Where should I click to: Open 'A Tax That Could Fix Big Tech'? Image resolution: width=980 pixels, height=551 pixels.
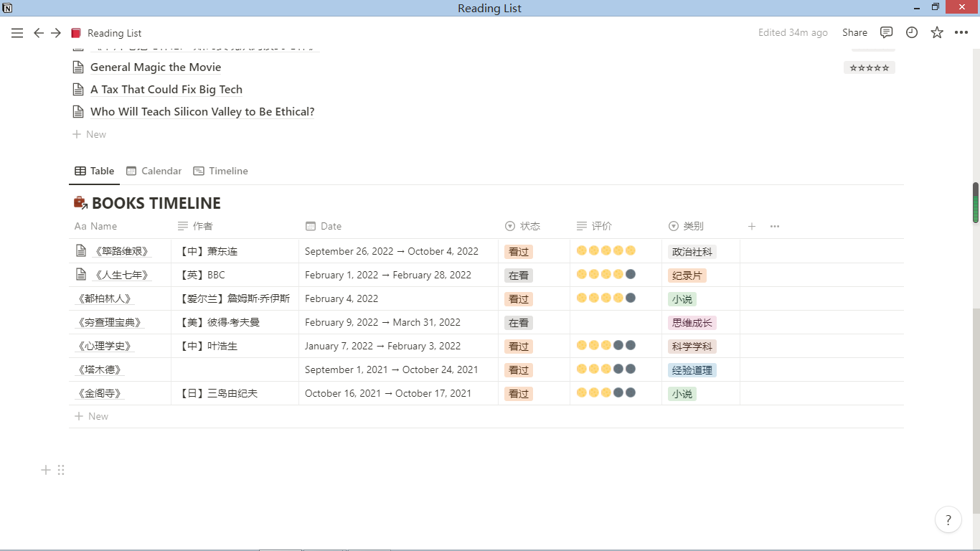click(166, 90)
